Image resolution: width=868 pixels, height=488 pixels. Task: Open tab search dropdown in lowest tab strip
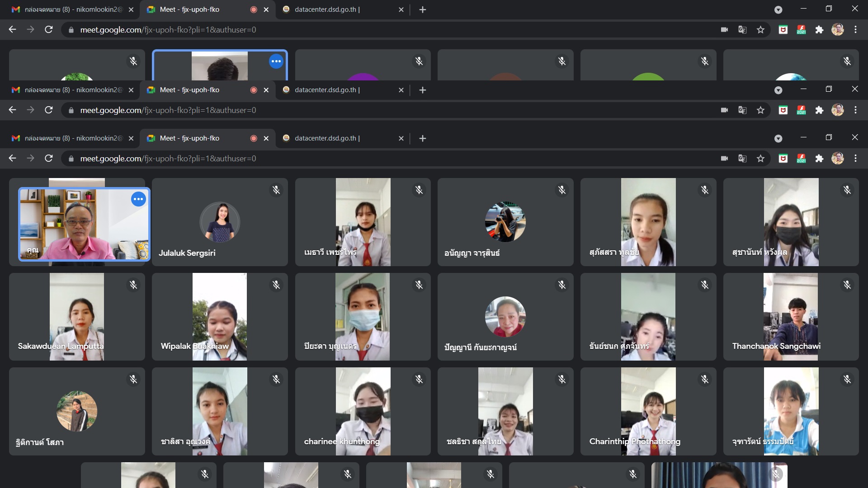[778, 138]
